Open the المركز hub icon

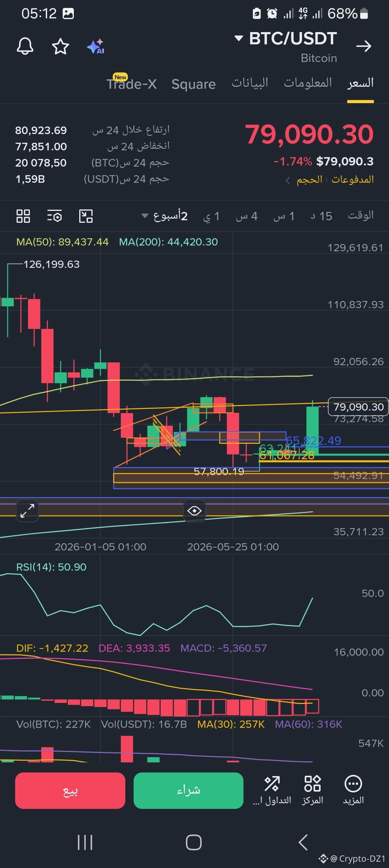(312, 790)
